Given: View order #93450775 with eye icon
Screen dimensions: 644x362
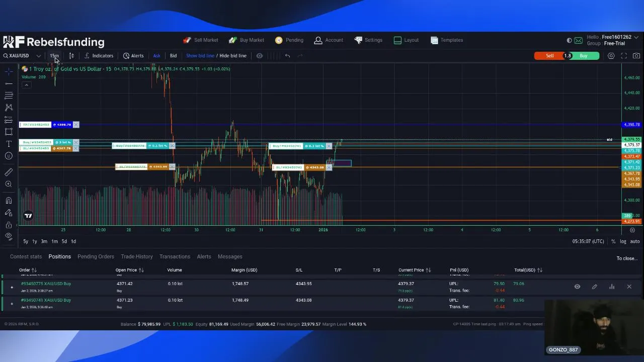Looking at the screenshot, I should [x=577, y=287].
